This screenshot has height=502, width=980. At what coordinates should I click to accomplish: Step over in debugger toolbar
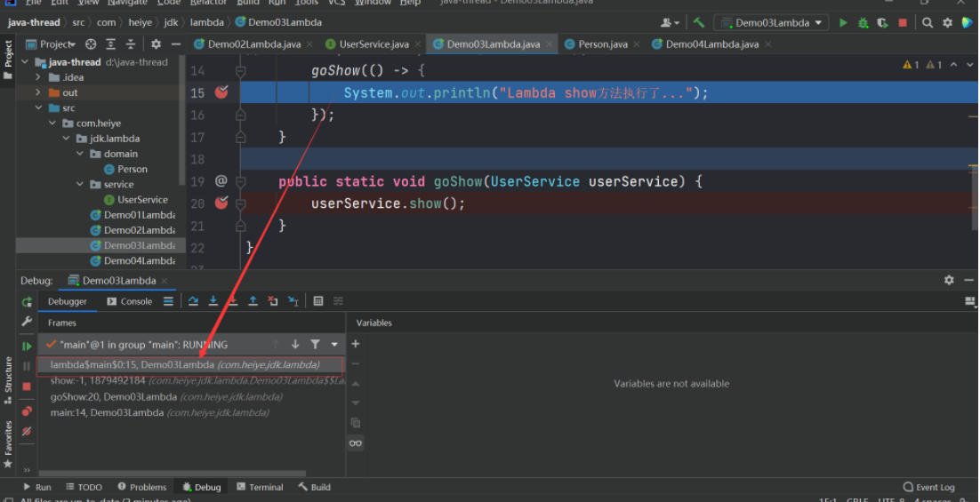pos(193,301)
